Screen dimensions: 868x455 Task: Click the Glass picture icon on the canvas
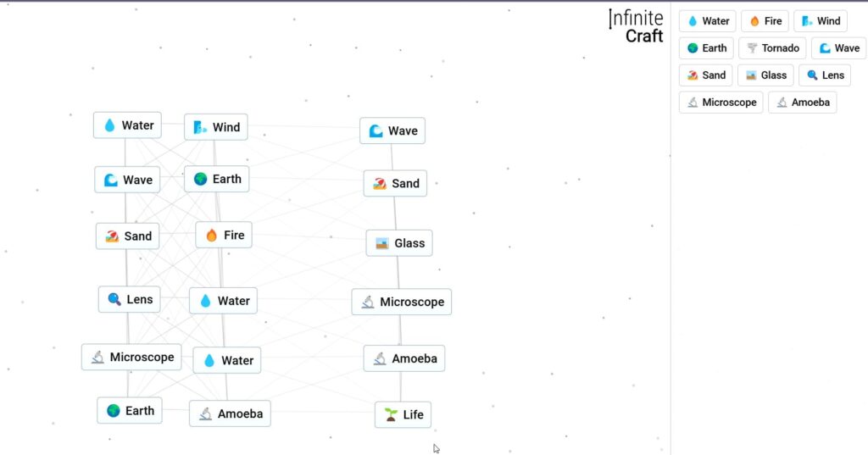tap(382, 243)
